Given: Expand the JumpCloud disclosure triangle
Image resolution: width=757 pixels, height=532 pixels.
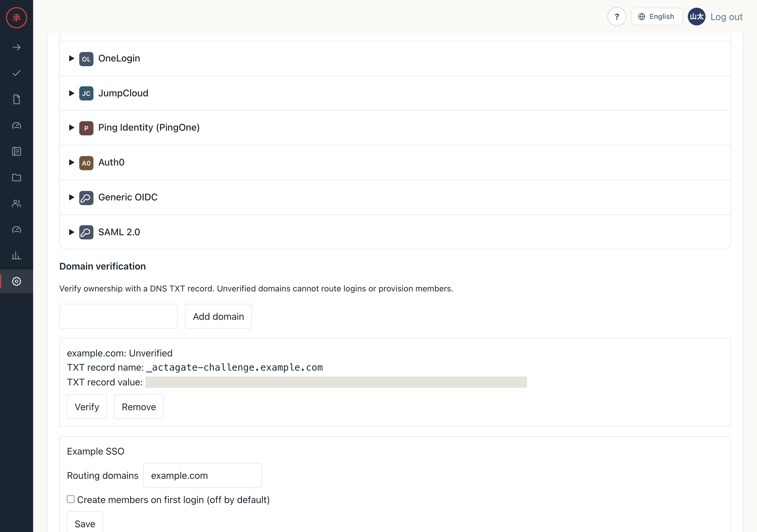Looking at the screenshot, I should click(x=71, y=93).
